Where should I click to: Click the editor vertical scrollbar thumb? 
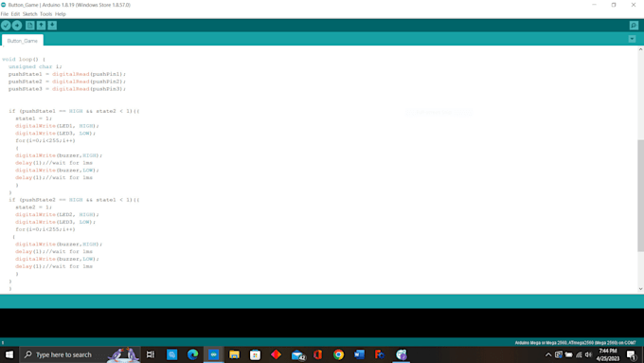[x=641, y=195]
